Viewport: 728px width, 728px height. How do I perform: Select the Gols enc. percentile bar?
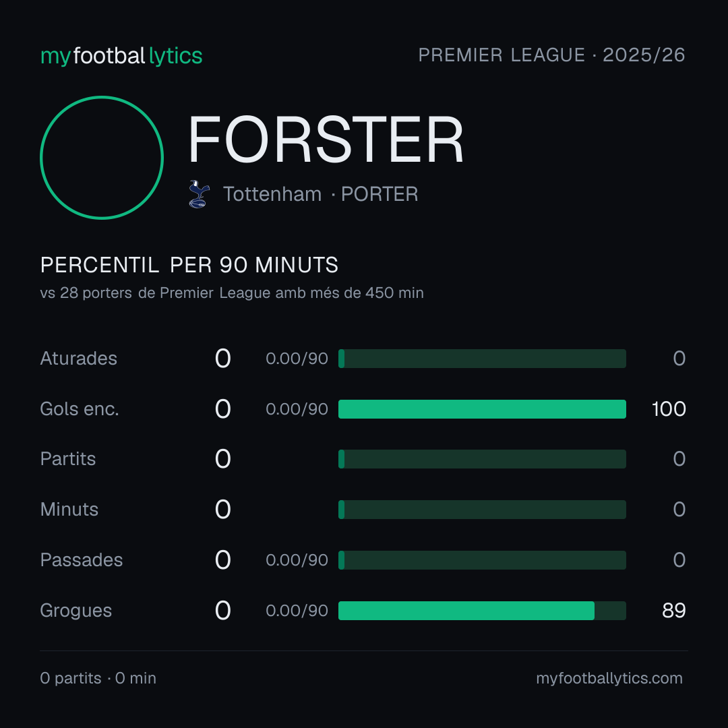pos(482,409)
